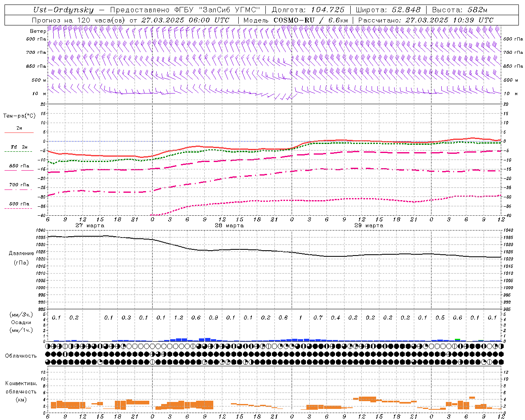Click the '0.9' precipitation value
Image resolution: width=525 pixels, height=420 pixels.
click(213, 318)
